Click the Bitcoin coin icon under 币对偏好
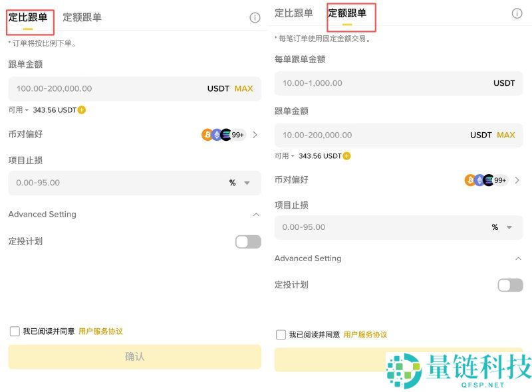Viewport: 532px width, 392px height. click(x=207, y=134)
